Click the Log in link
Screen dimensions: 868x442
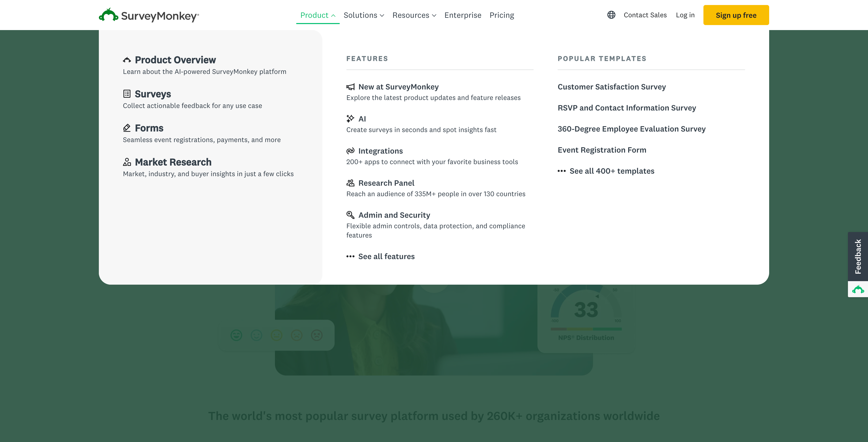(x=685, y=15)
